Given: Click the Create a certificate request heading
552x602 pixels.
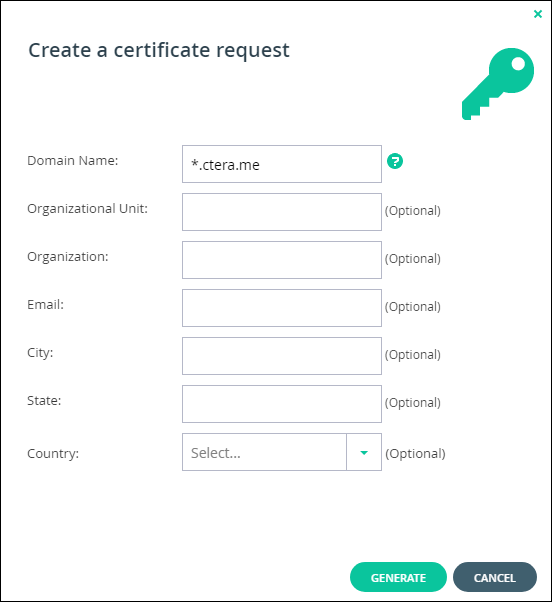Looking at the screenshot, I should [159, 51].
